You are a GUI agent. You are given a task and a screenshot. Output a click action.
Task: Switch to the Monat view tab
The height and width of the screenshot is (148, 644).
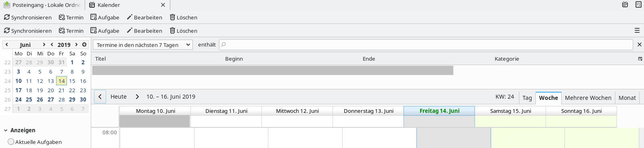tap(627, 97)
